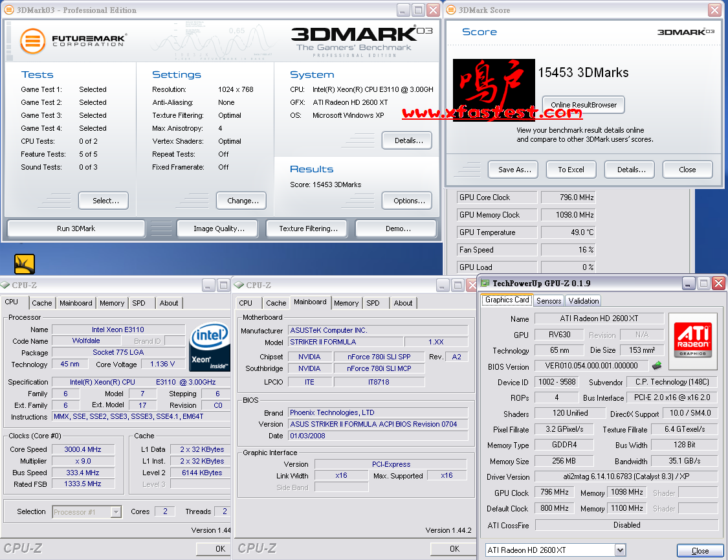
Task: Click the BIOS save chip icon in GPU-Z
Action: pos(657,366)
